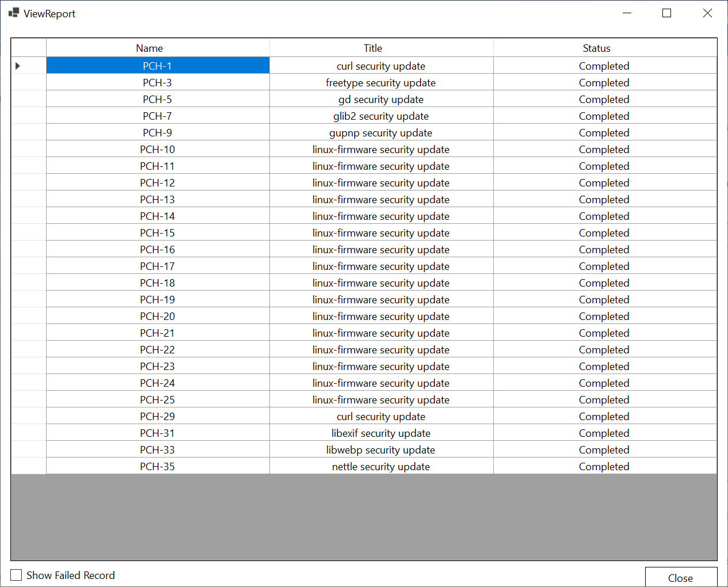Select the libexif security update cell
Image resolution: width=728 pixels, height=587 pixels.
(x=380, y=433)
